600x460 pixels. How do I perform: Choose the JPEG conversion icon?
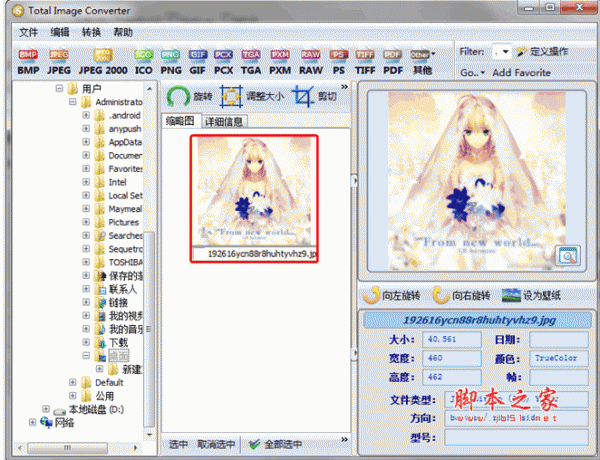(59, 62)
